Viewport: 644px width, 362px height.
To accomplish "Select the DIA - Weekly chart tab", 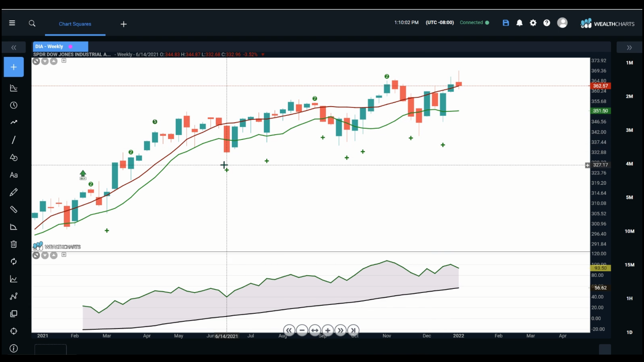I will click(60, 47).
